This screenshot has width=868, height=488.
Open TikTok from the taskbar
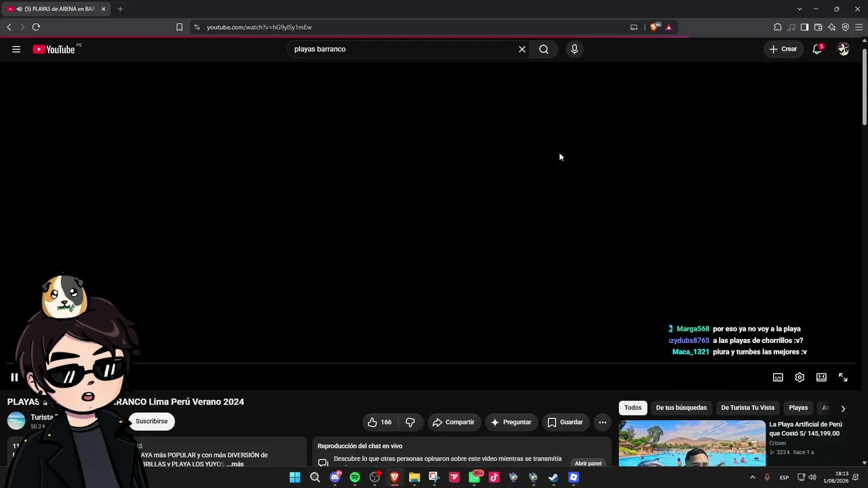[494, 477]
